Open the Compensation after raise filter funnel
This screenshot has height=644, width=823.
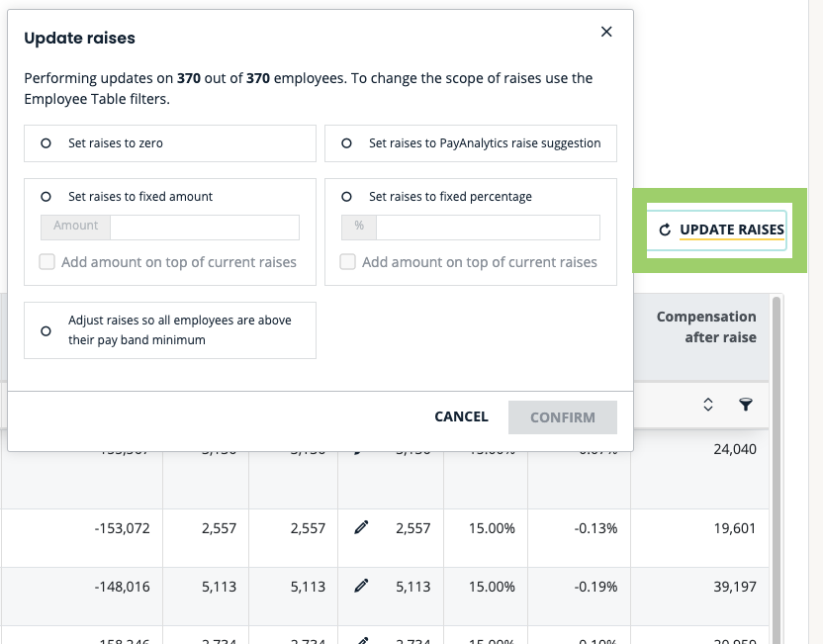pos(746,405)
